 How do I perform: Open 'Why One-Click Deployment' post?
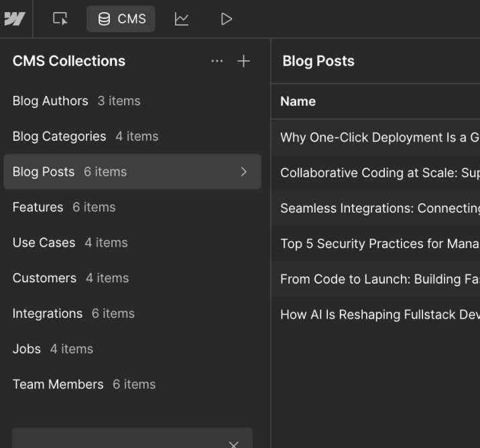[x=375, y=137]
